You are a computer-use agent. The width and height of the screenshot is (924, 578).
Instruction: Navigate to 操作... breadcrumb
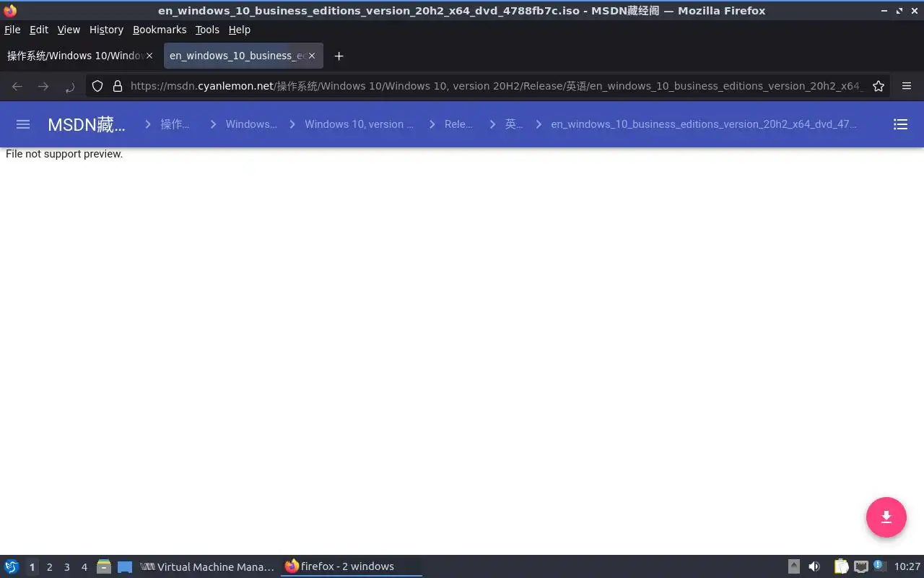[175, 124]
